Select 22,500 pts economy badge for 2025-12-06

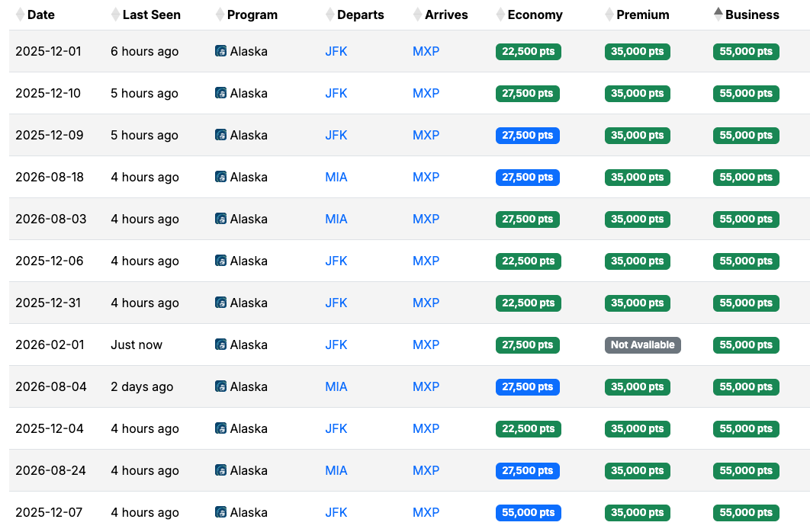coord(528,261)
